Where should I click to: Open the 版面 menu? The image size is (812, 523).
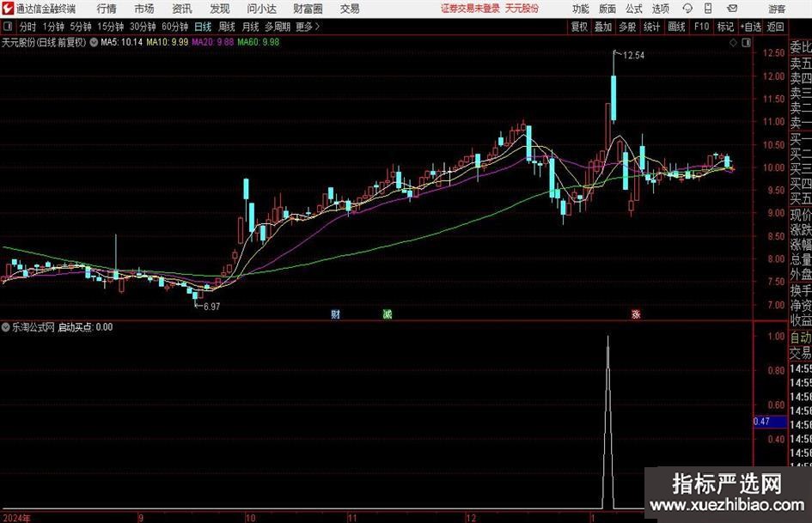click(607, 9)
